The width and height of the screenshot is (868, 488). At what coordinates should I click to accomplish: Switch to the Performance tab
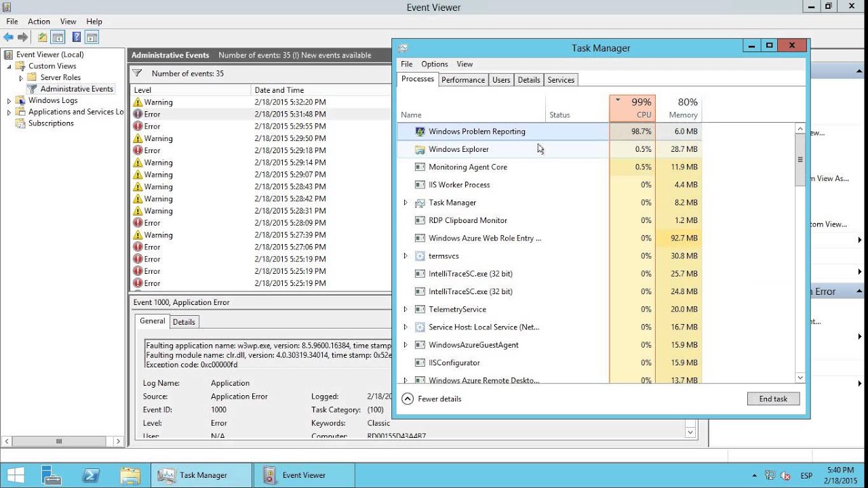(x=463, y=80)
